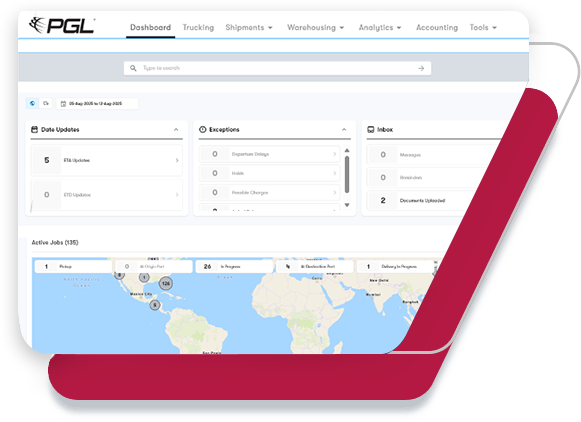Screen dimensions: 581x422
Task: Click the Date Updates calendar icon
Action: tap(34, 129)
